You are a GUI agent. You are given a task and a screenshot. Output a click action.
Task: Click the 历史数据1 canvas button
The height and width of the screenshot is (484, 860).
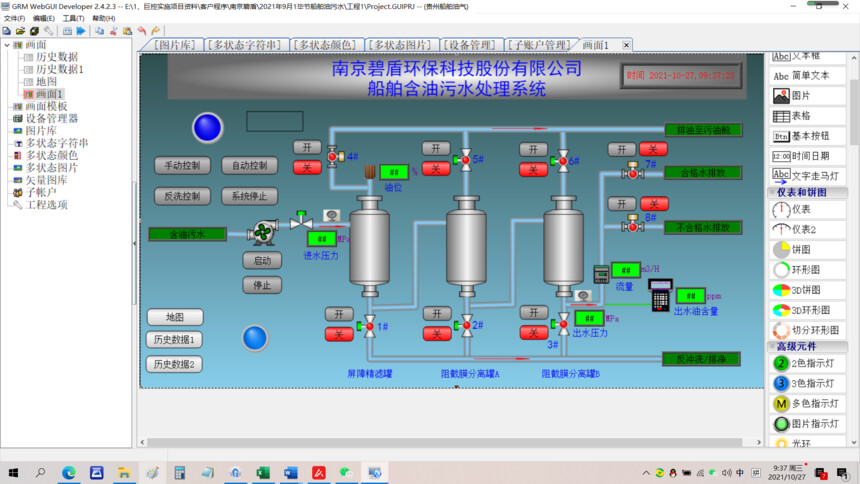(x=174, y=340)
